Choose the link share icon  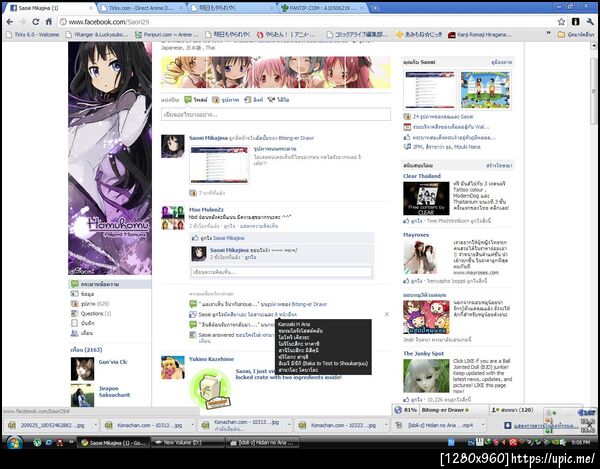248,100
